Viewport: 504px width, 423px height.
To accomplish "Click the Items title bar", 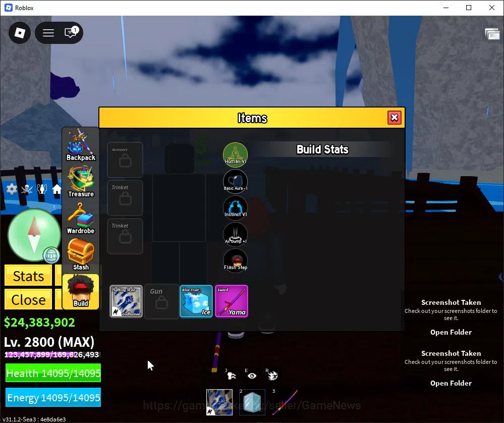I will [252, 118].
